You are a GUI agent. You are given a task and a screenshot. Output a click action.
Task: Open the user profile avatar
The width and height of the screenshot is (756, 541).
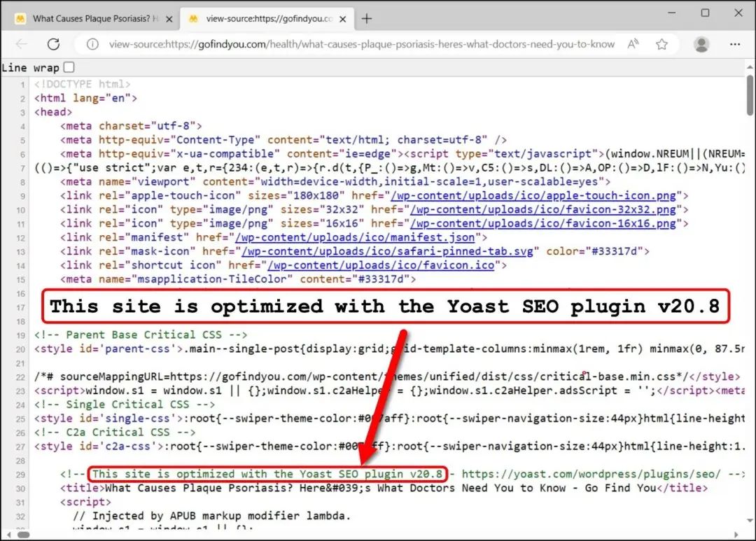[701, 44]
